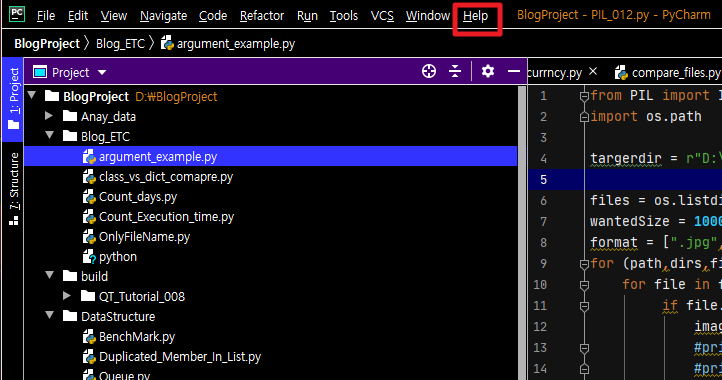Select the BlogProject root folder

[x=96, y=97]
